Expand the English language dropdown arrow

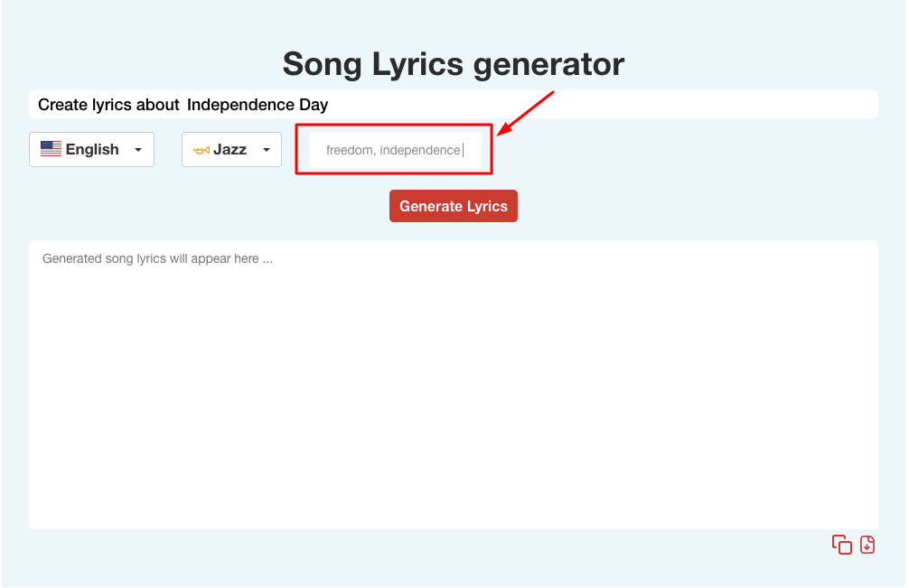(138, 149)
